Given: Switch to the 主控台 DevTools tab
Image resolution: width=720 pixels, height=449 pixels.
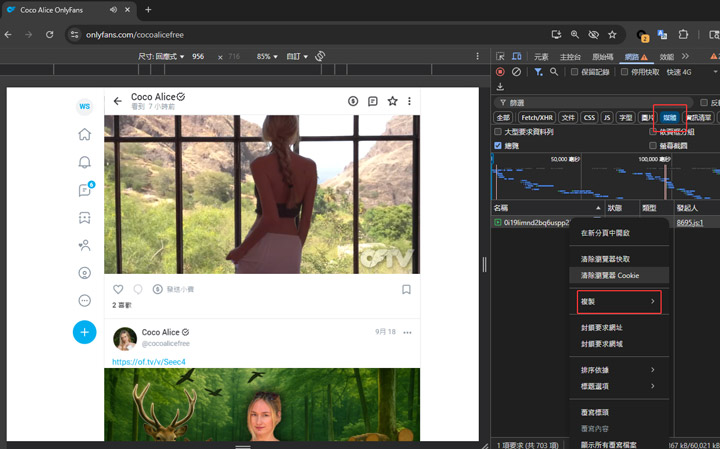Looking at the screenshot, I should (570, 57).
